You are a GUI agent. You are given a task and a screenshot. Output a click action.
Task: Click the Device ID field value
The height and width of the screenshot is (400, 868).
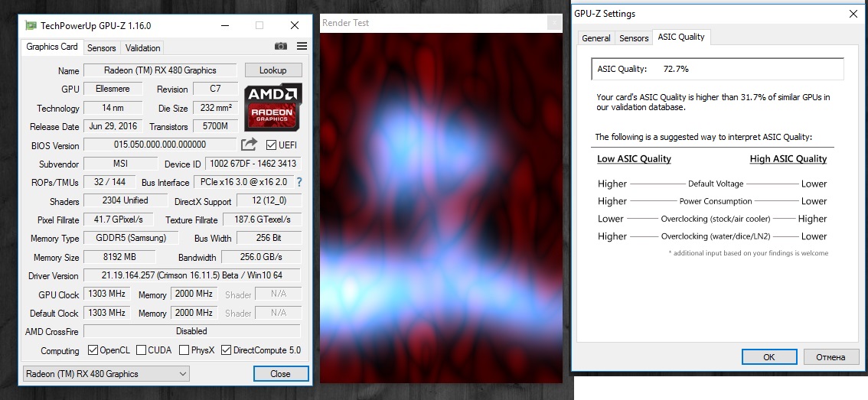(x=253, y=164)
